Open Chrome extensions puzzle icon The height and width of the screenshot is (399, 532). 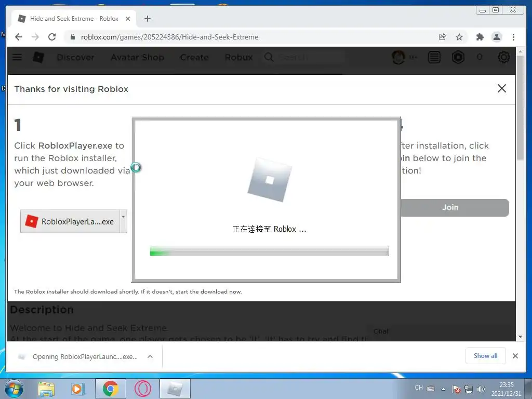point(480,37)
